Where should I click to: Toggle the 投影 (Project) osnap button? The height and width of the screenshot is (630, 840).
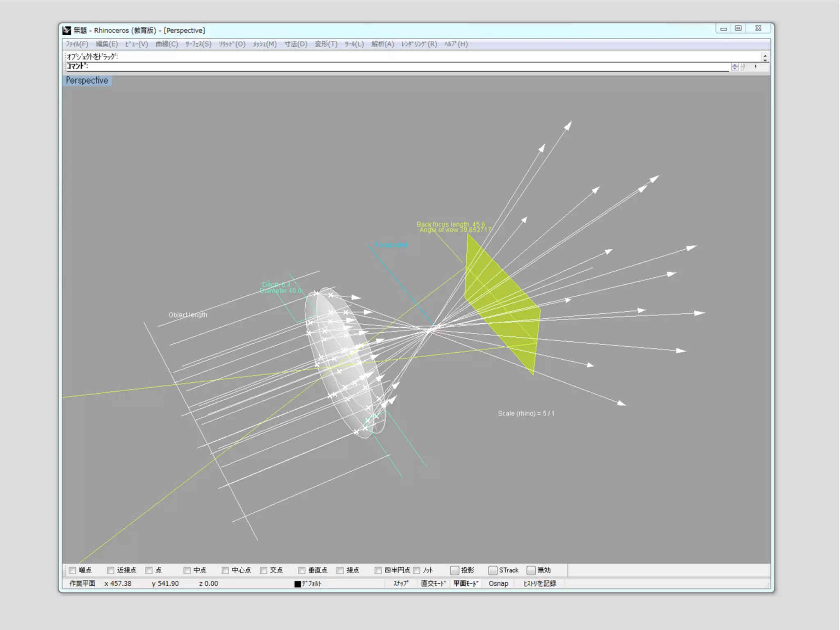pyautogui.click(x=454, y=570)
